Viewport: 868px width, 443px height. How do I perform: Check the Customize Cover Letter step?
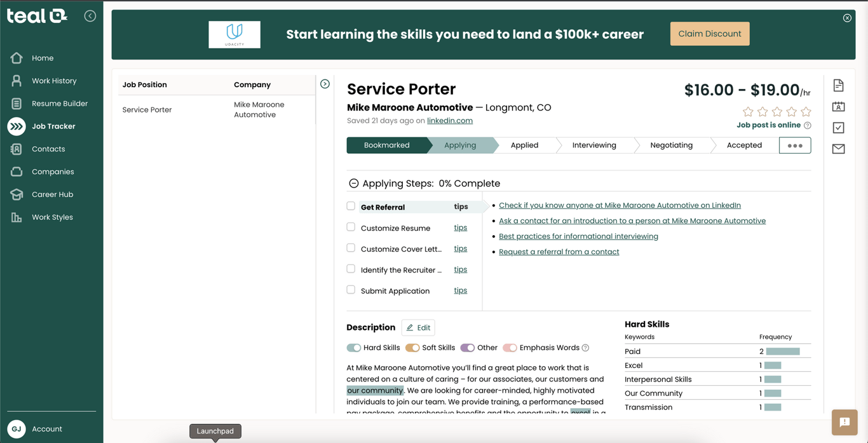pos(351,248)
